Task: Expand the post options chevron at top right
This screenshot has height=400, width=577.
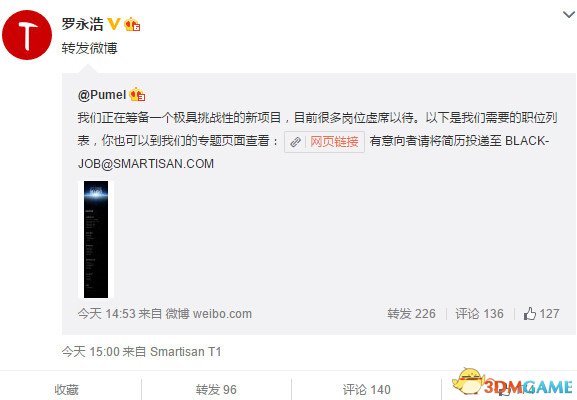Action: pos(569,15)
